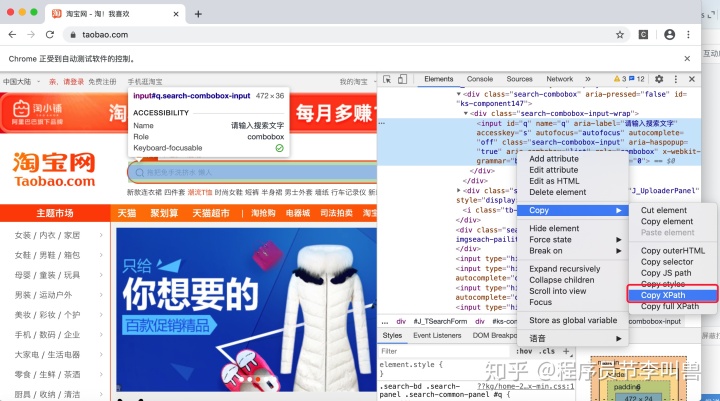Open the DevTools customize menu

tap(675, 79)
